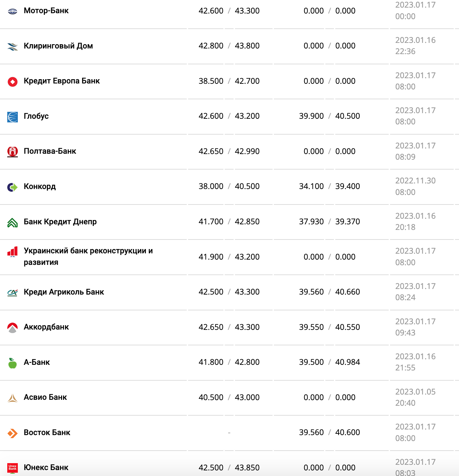Open the Мотор-Банк bank link
The width and height of the screenshot is (459, 476).
[46, 11]
